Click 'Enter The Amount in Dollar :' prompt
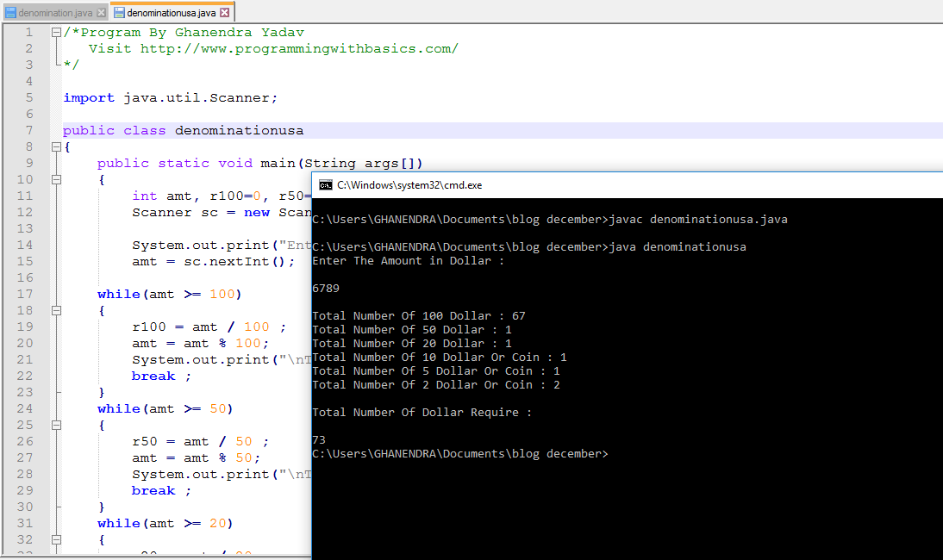This screenshot has height=560, width=943. [409, 261]
